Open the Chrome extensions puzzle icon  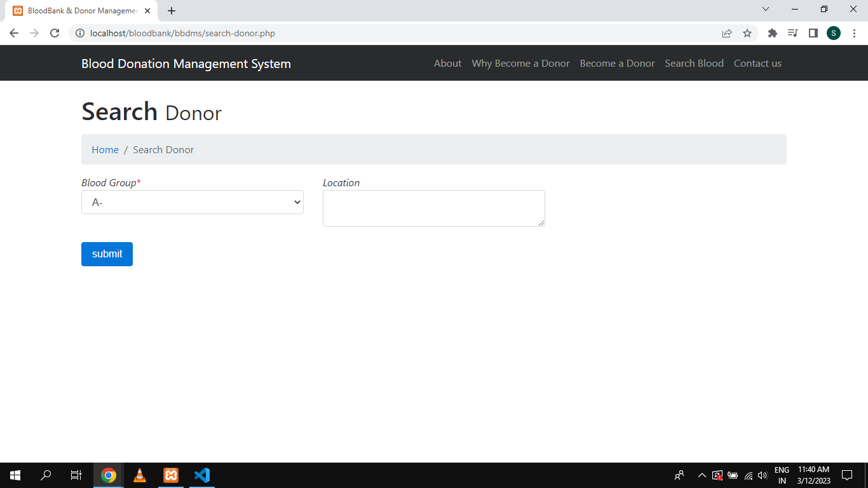click(x=772, y=32)
